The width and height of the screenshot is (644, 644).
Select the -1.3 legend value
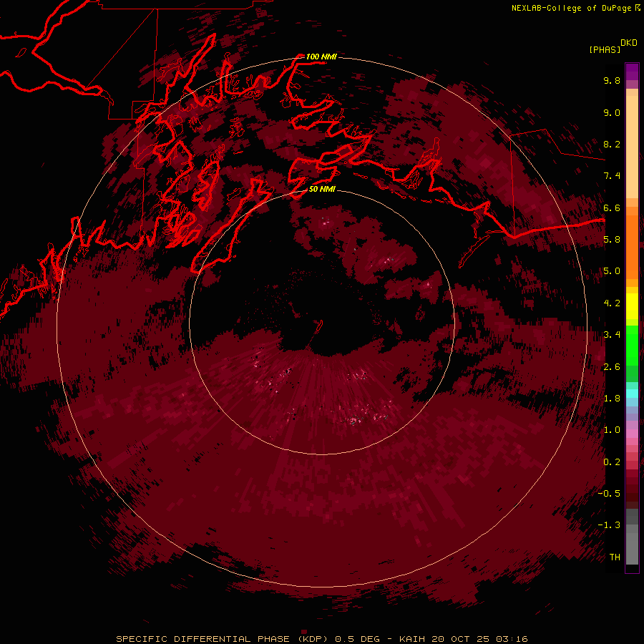609,525
